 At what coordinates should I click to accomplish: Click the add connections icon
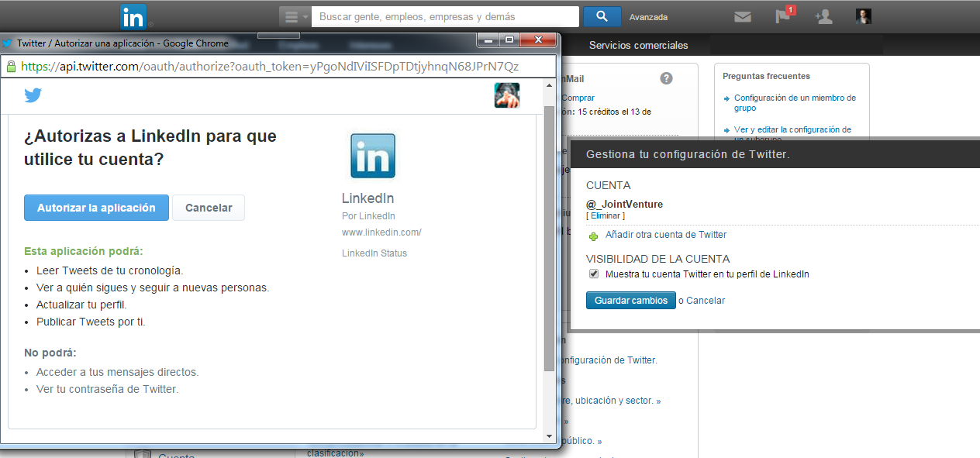click(x=823, y=16)
